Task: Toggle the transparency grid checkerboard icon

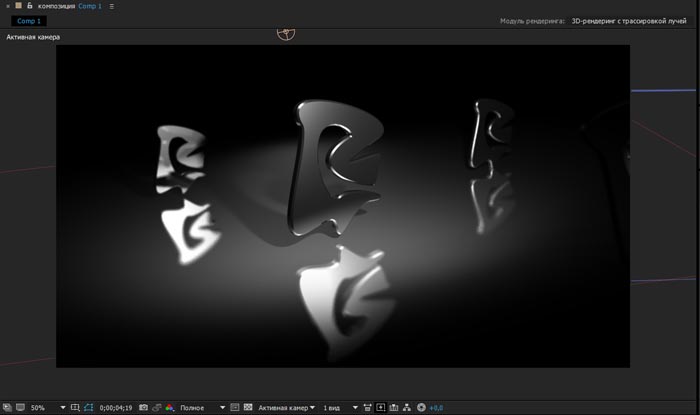Action: point(248,407)
